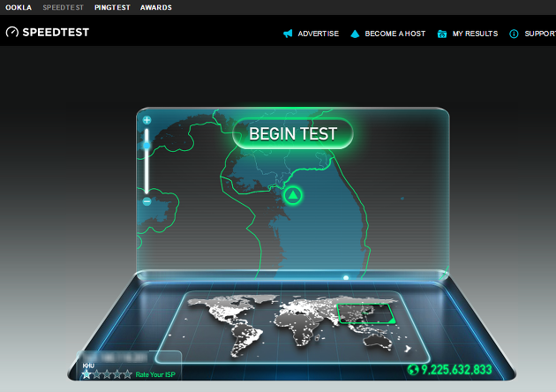Click the Rate Your ISP link
The width and height of the screenshot is (556, 392).
click(155, 374)
